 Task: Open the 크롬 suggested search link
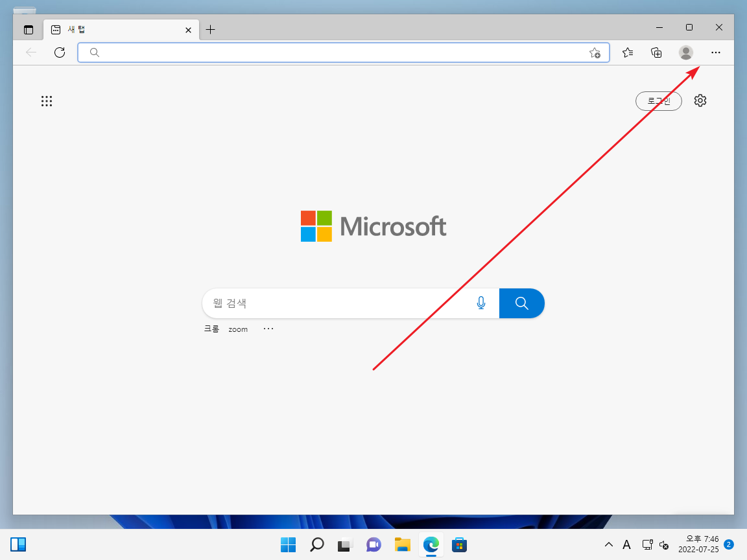pyautogui.click(x=211, y=329)
